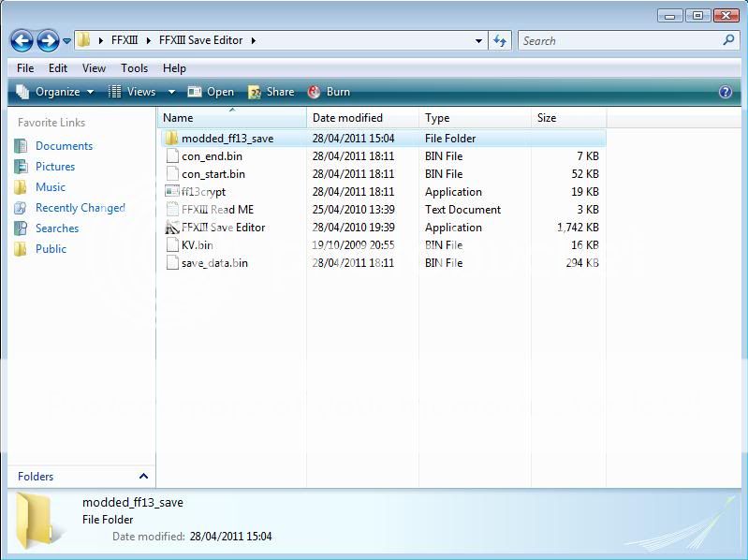Click the refresh icon beside address bar

click(500, 40)
